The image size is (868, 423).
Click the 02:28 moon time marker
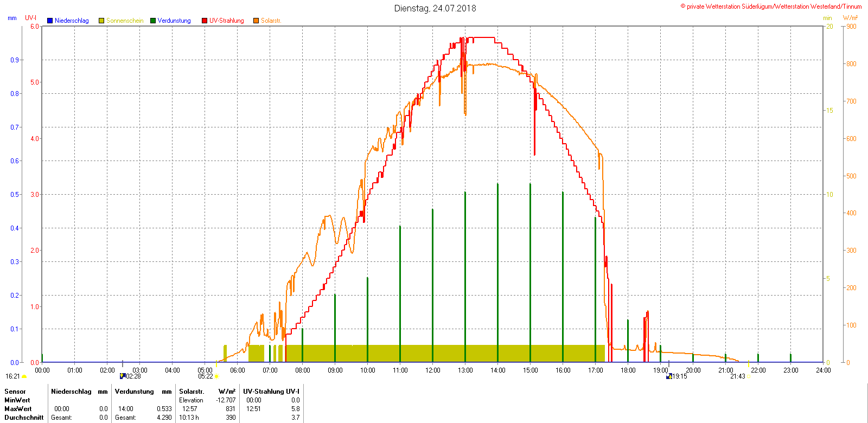coord(133,376)
